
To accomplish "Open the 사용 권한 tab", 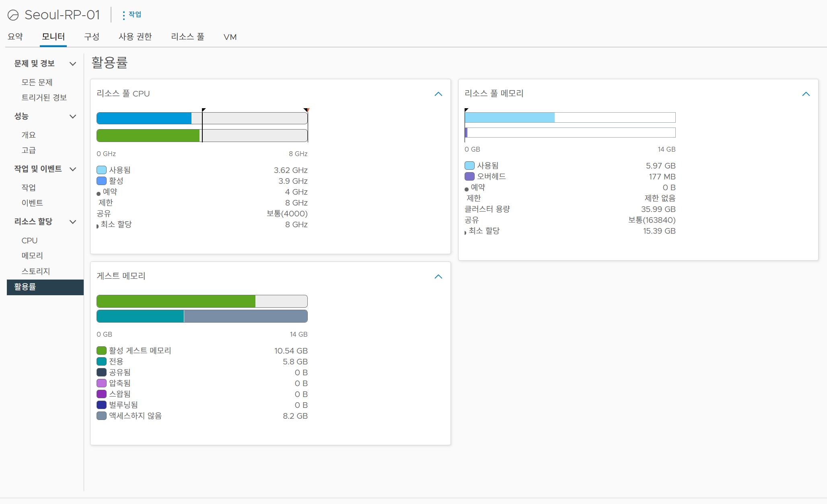I will [135, 37].
